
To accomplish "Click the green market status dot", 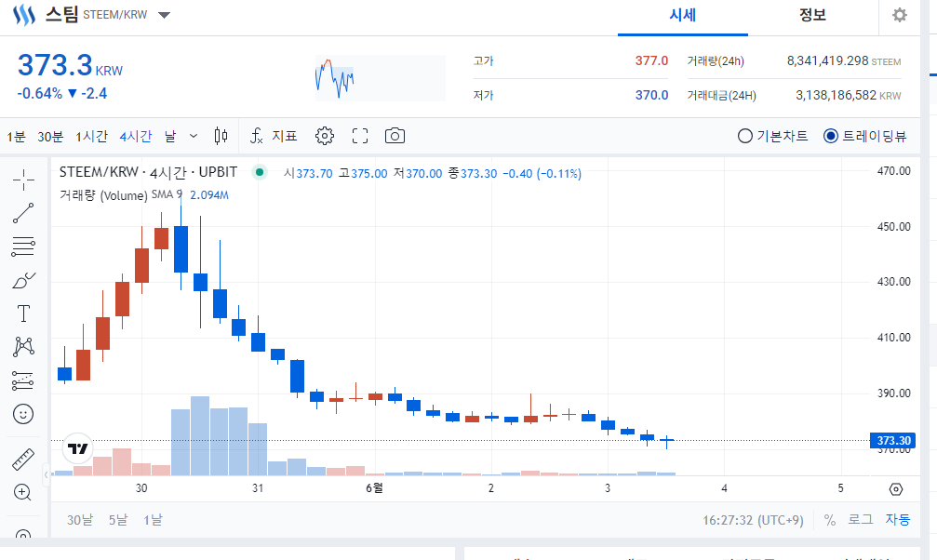I will pyautogui.click(x=260, y=173).
